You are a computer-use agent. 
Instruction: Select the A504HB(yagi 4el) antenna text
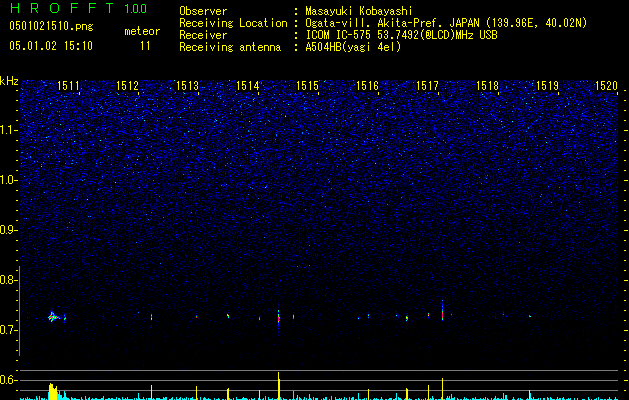[x=353, y=47]
